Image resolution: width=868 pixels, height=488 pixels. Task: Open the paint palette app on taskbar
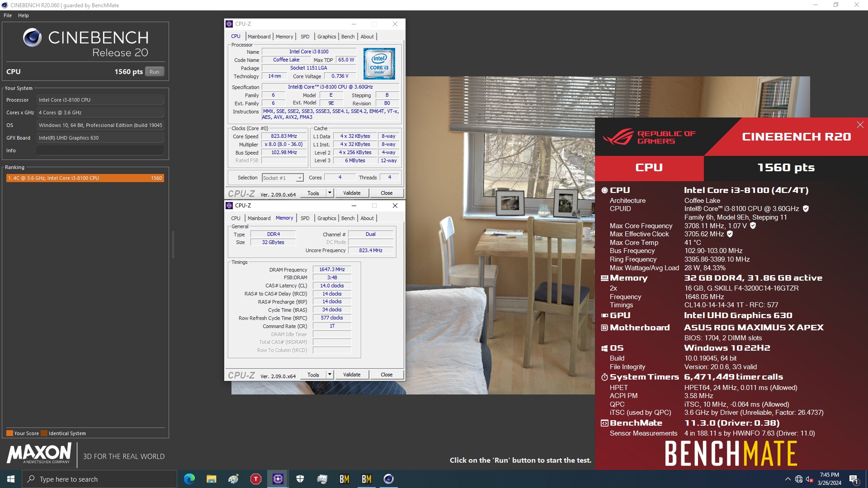pos(233,479)
